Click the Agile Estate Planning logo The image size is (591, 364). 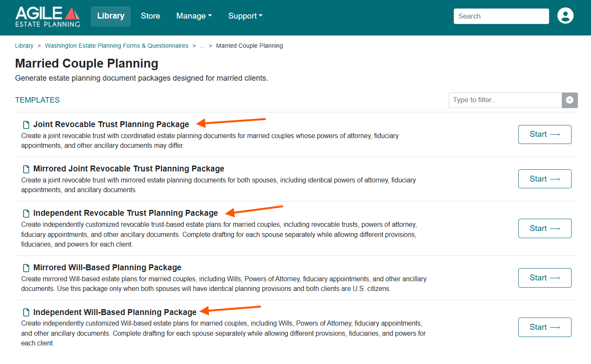click(48, 16)
